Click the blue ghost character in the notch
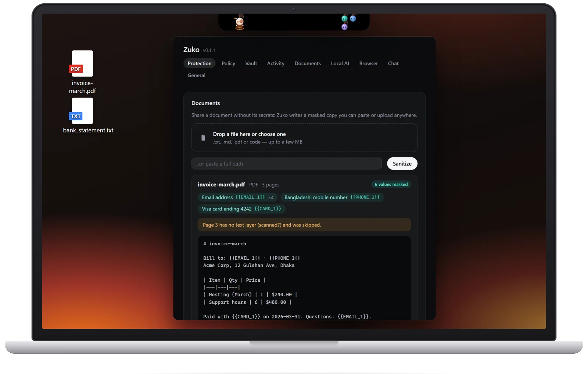588x374 pixels. point(353,18)
